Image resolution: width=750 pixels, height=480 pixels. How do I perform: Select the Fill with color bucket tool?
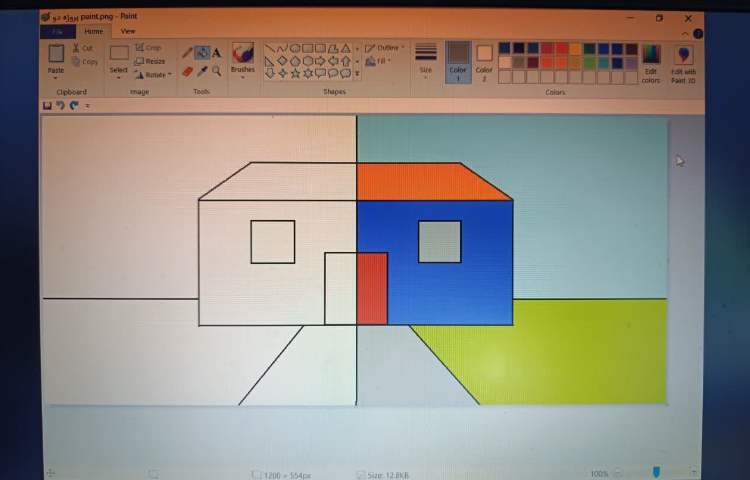pos(202,53)
